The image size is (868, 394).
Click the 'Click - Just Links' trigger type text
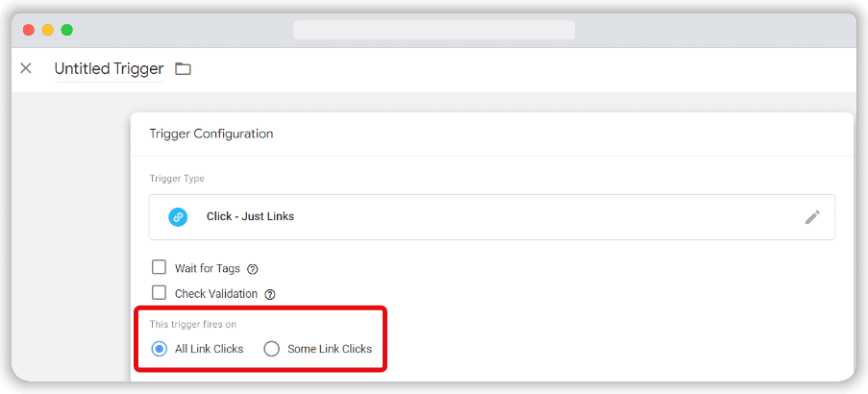pyautogui.click(x=250, y=217)
